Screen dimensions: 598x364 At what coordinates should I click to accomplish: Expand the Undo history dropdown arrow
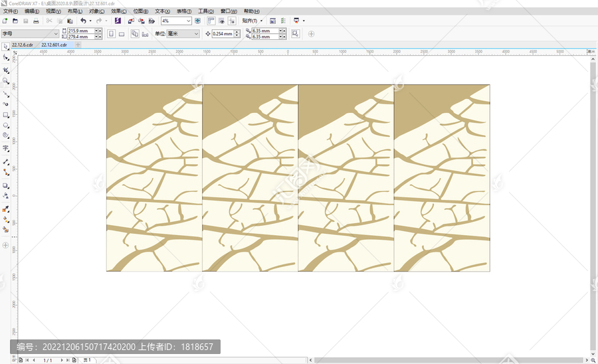coord(90,21)
